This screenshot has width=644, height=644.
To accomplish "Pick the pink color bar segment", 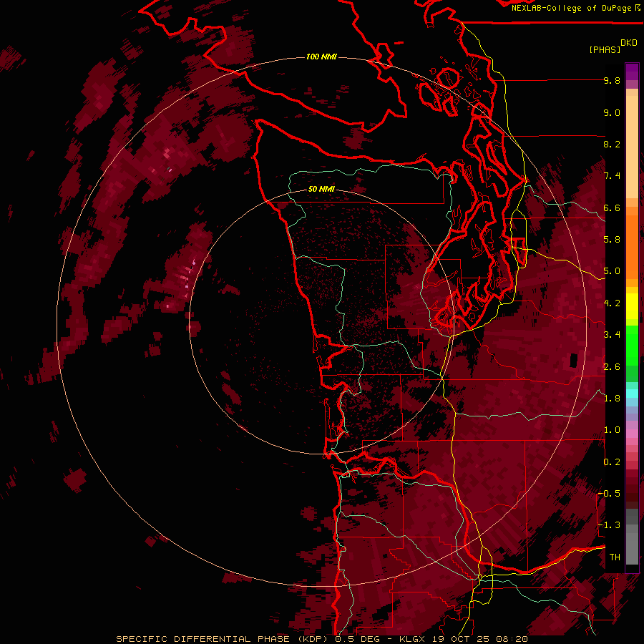I will pyautogui.click(x=632, y=434).
